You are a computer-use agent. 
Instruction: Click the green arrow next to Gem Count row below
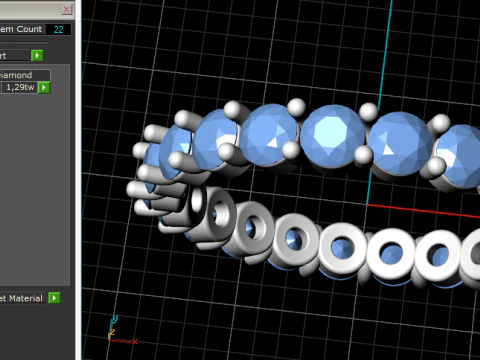click(x=37, y=55)
